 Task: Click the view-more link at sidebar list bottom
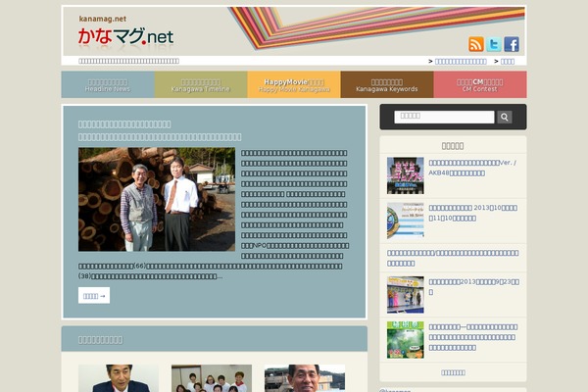coord(453,372)
